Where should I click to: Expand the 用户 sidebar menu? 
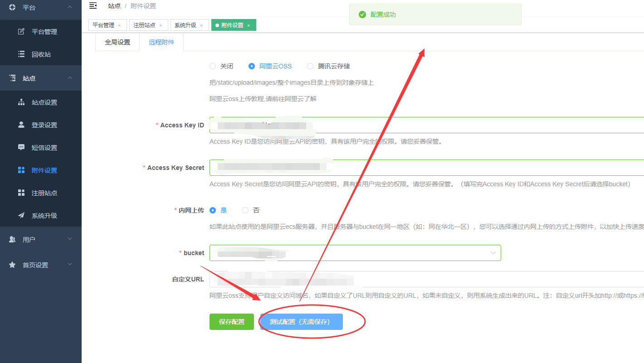[x=41, y=239]
